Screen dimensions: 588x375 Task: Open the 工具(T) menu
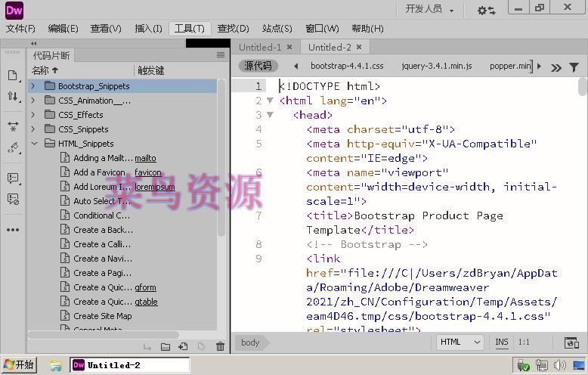point(190,29)
